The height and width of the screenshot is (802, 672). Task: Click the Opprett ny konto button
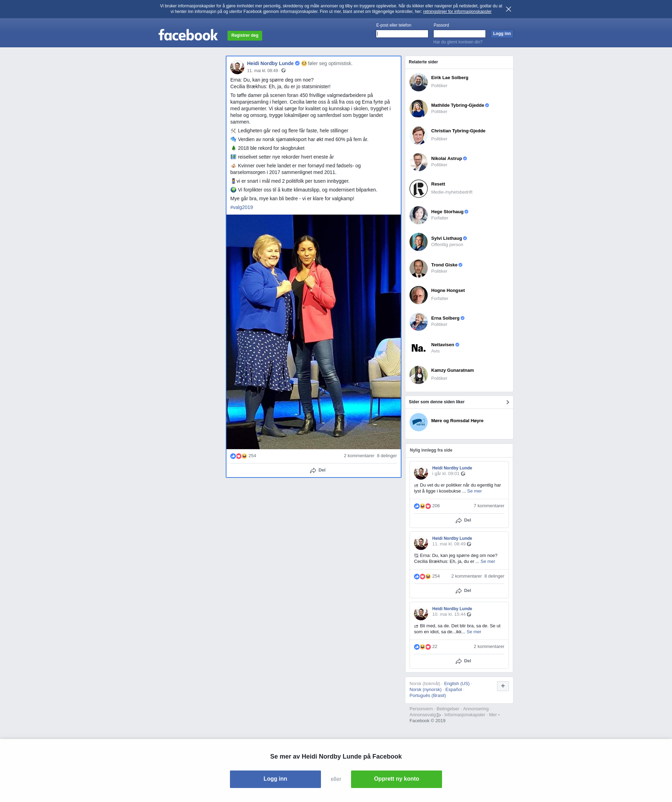point(396,779)
